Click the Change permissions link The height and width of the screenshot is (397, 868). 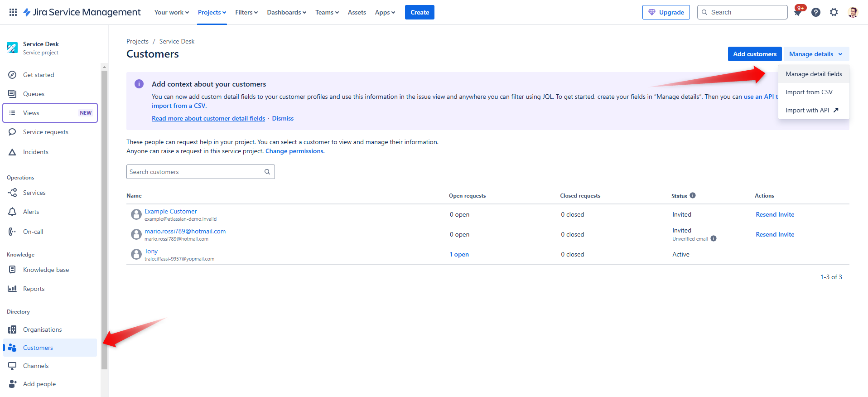[x=294, y=151]
